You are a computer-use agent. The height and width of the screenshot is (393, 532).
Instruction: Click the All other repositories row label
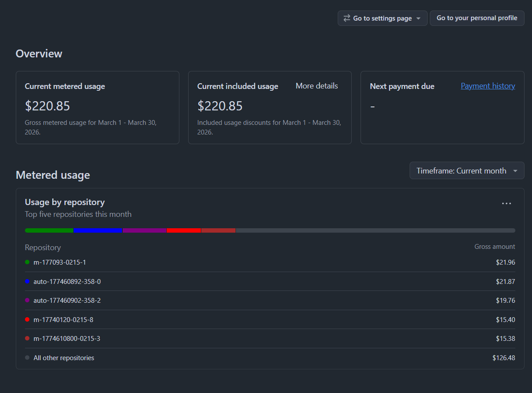[x=64, y=358]
